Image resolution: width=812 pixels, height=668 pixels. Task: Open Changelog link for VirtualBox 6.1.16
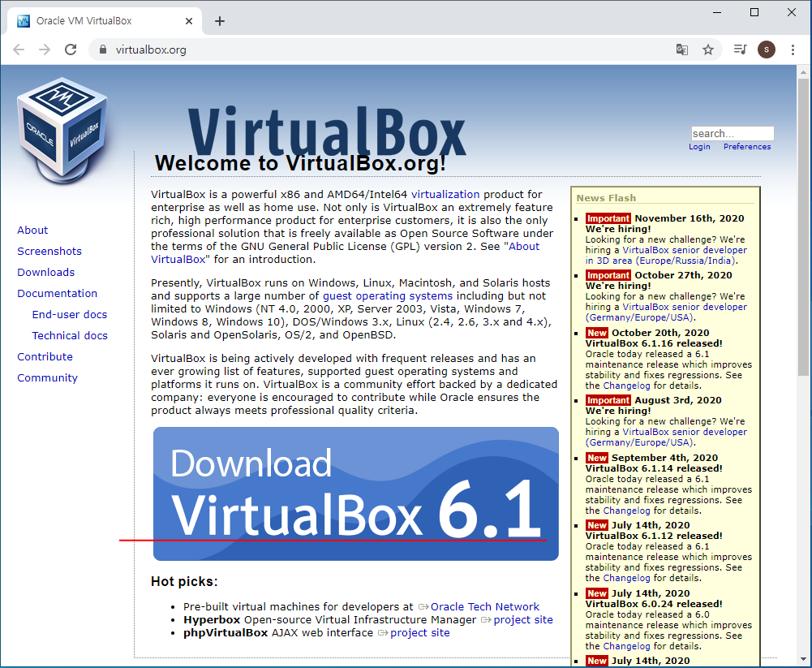(626, 386)
